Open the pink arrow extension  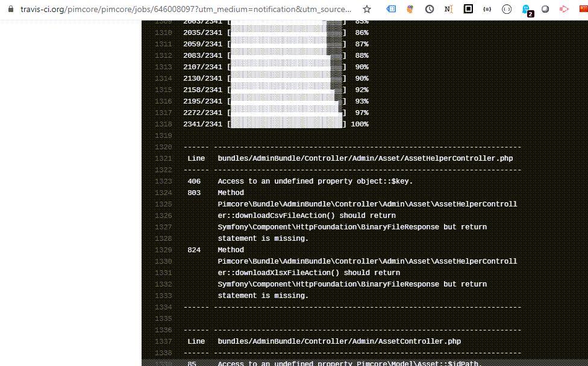tap(564, 9)
